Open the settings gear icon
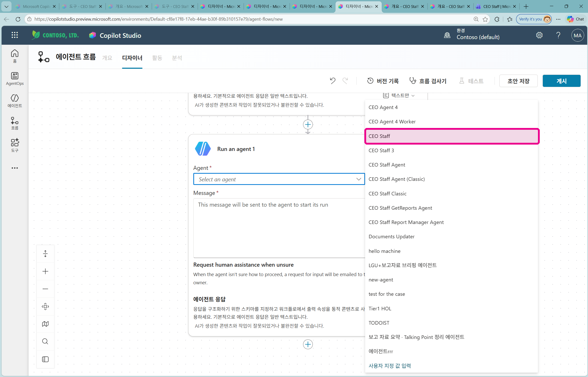 coord(539,35)
